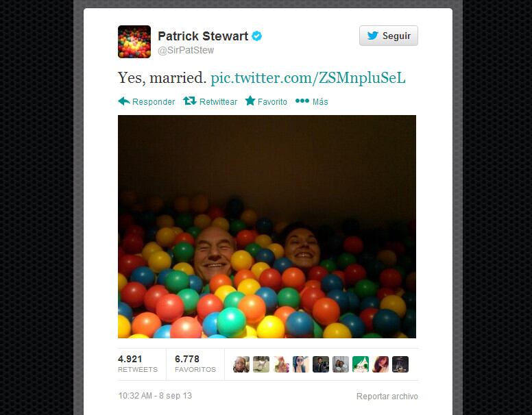This screenshot has height=415, width=532.
Task: Click the Patrick Stewart display name
Action: click(203, 36)
